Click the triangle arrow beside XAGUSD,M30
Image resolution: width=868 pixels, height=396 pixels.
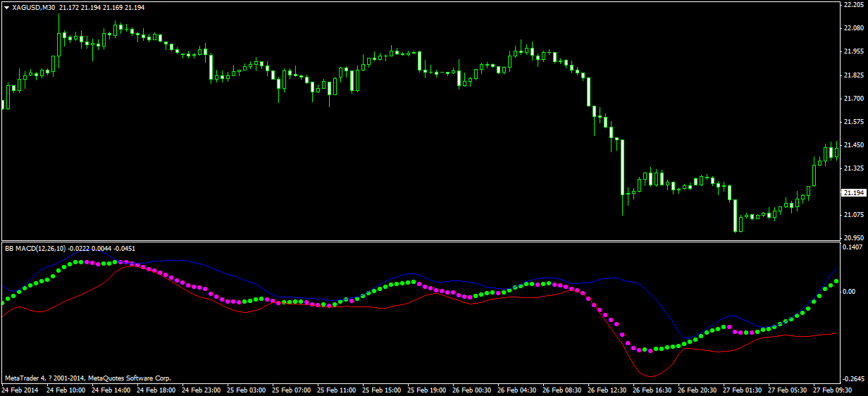(6, 6)
